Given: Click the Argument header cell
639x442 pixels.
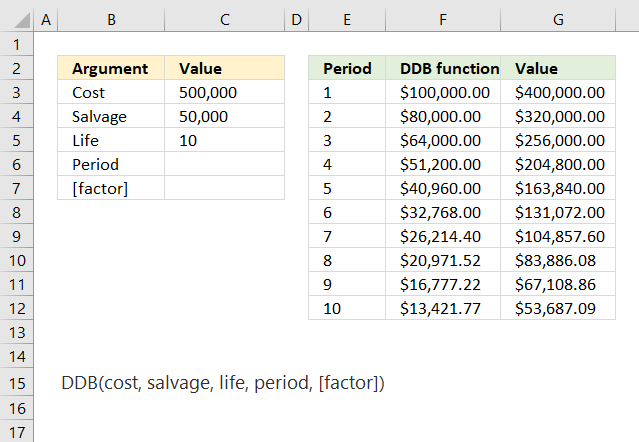Looking at the screenshot, I should pyautogui.click(x=111, y=68).
